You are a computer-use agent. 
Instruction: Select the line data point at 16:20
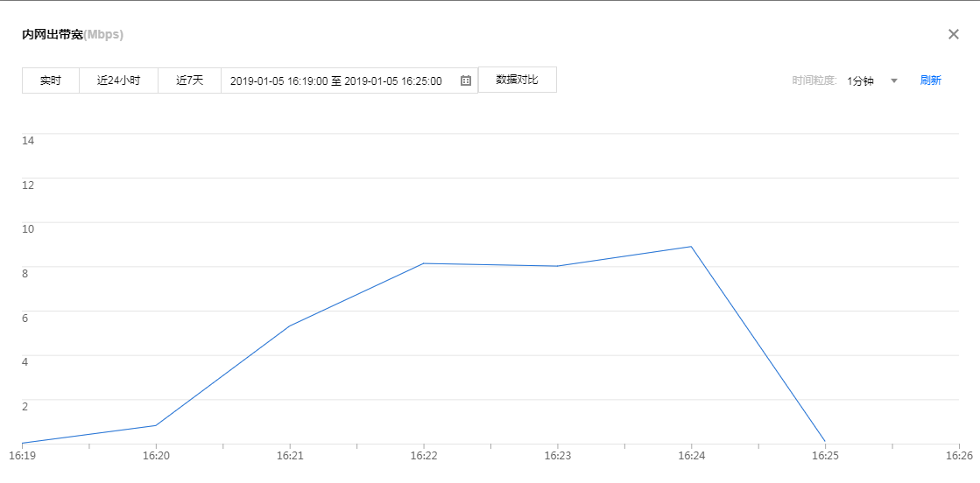pyautogui.click(x=156, y=425)
